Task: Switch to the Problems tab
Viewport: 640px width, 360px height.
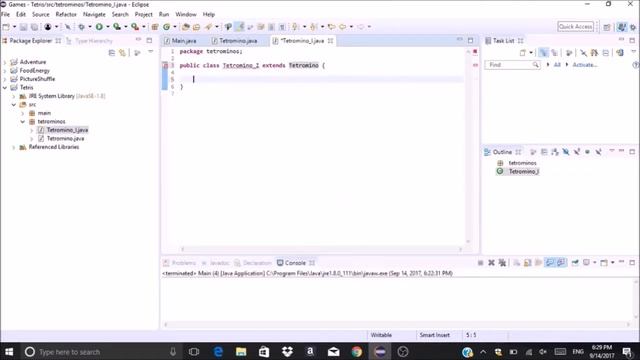Action: tap(180, 263)
